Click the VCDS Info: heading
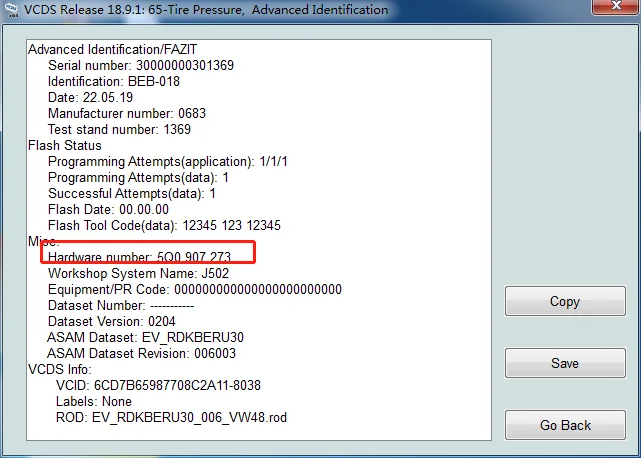This screenshot has width=641, height=458. coord(60,369)
